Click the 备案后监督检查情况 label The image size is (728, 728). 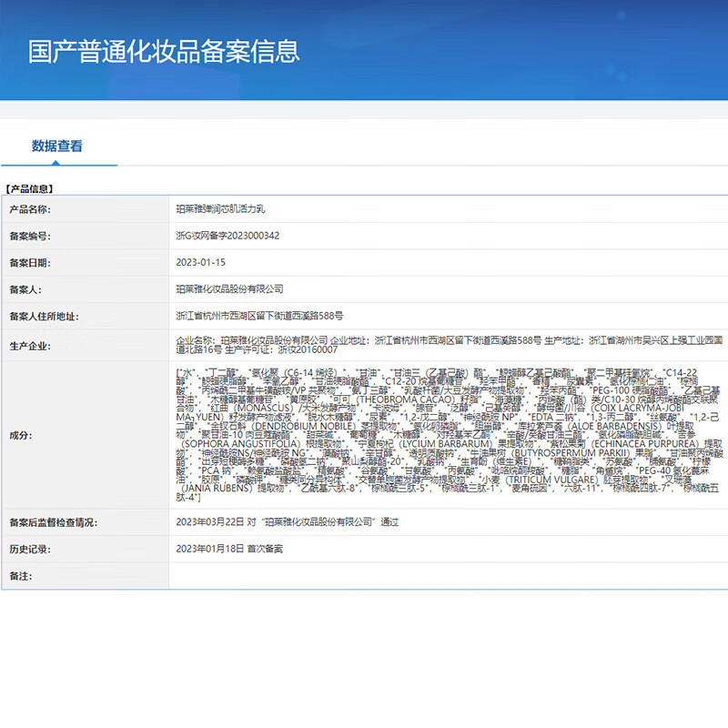pyautogui.click(x=54, y=522)
